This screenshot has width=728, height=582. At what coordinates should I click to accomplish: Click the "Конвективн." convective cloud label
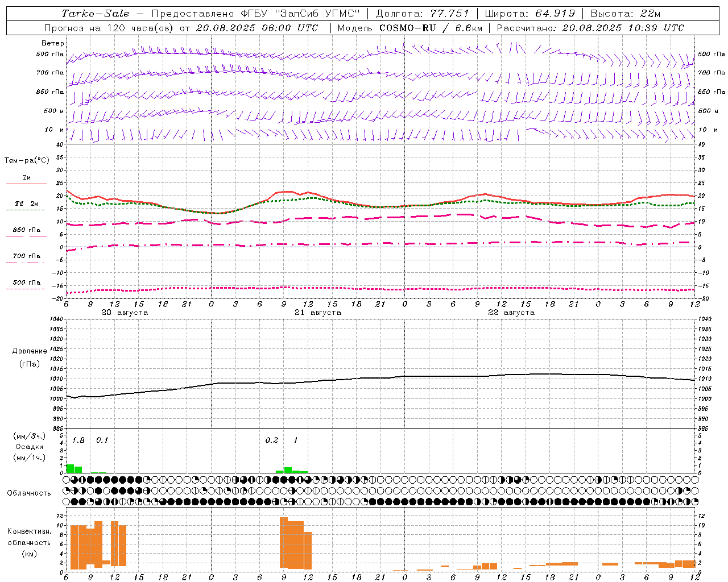click(x=29, y=531)
